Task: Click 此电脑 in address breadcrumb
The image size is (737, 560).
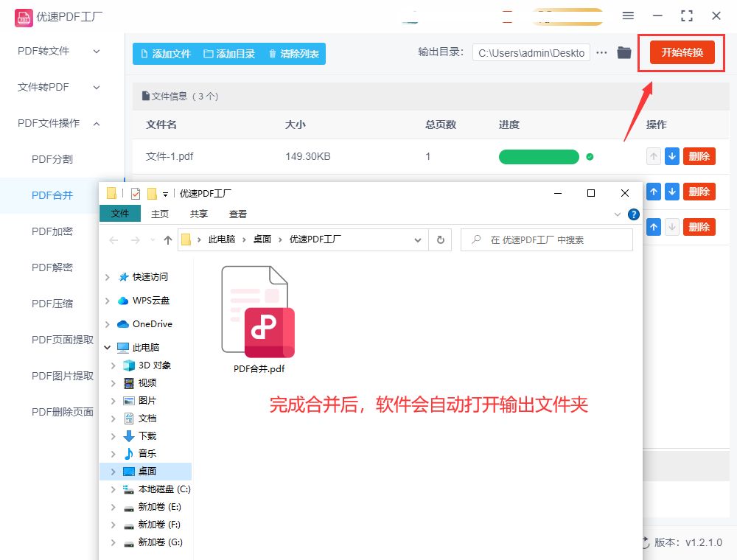Action: click(x=221, y=239)
